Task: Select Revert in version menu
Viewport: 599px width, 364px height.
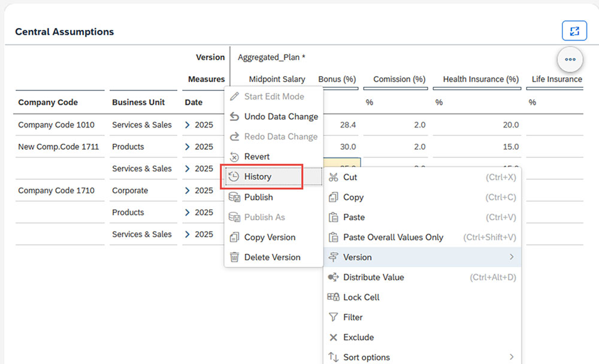Action: (x=256, y=157)
